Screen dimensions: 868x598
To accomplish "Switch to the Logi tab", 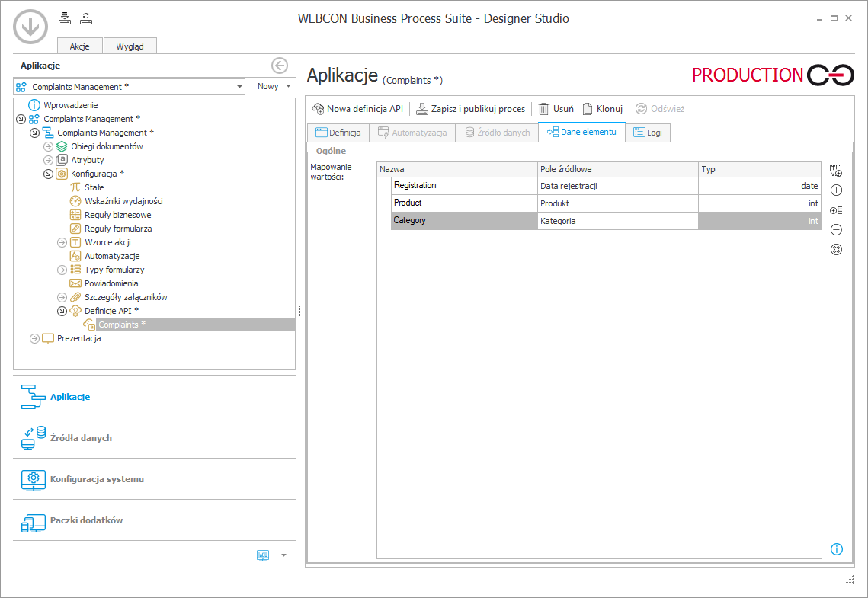I will 648,133.
